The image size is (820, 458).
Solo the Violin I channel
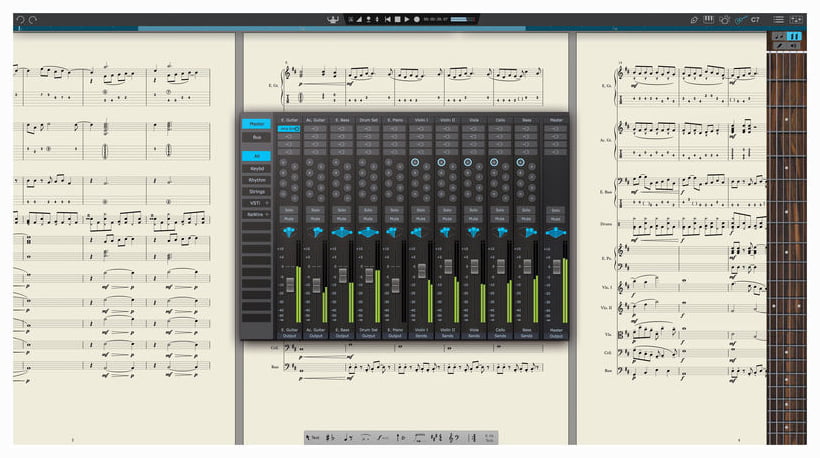click(421, 209)
